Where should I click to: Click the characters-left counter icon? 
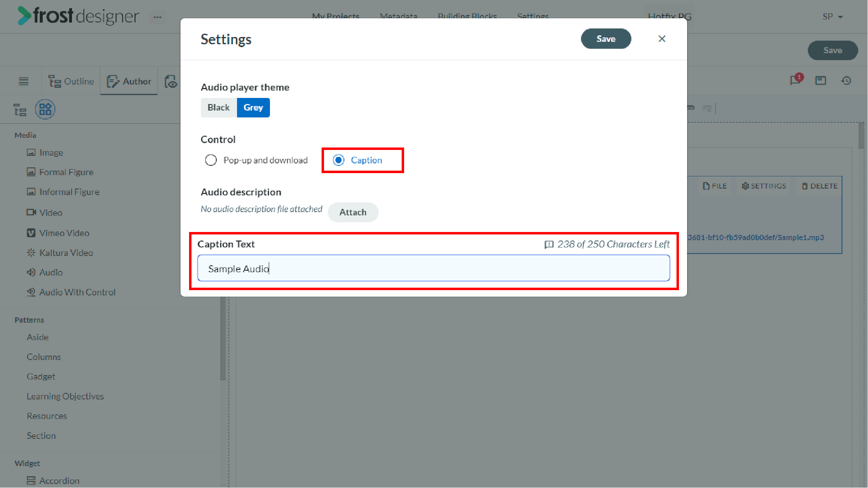click(x=549, y=244)
